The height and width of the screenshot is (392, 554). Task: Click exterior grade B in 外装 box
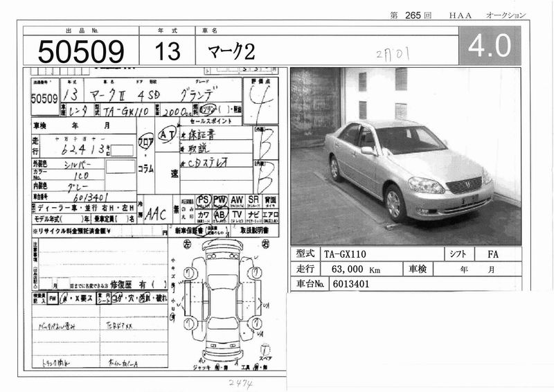[x=266, y=143]
